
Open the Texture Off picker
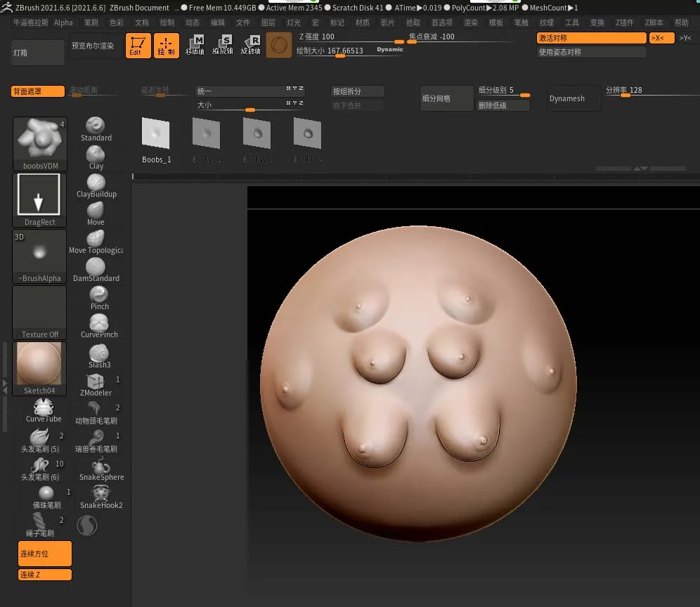click(x=39, y=312)
